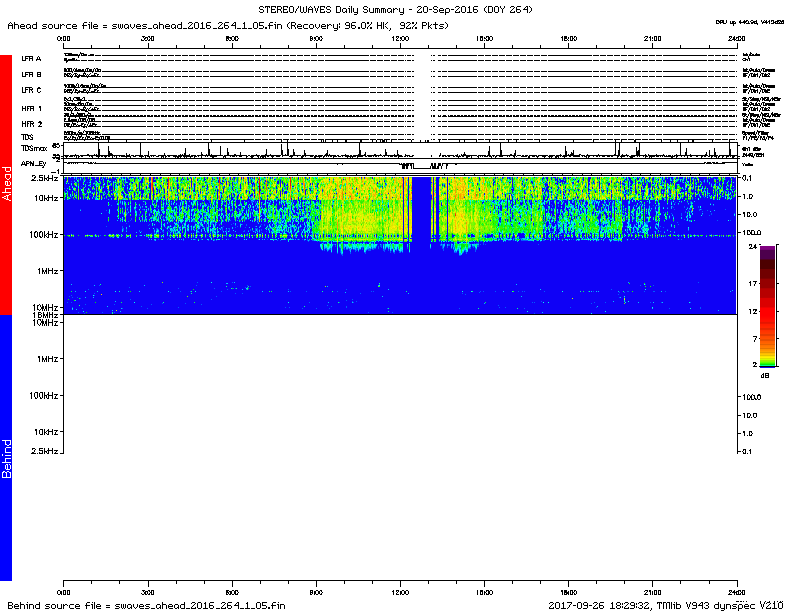Click the TMlib V943 version timestamp
Viewport: 792px width, 612px height.
click(x=663, y=605)
